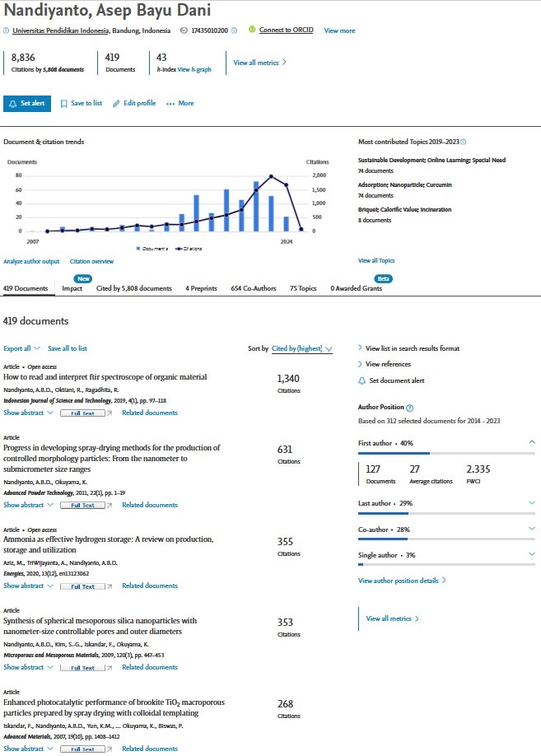
Task: Switch to the 654 Co-Authors tab
Action: (x=254, y=288)
